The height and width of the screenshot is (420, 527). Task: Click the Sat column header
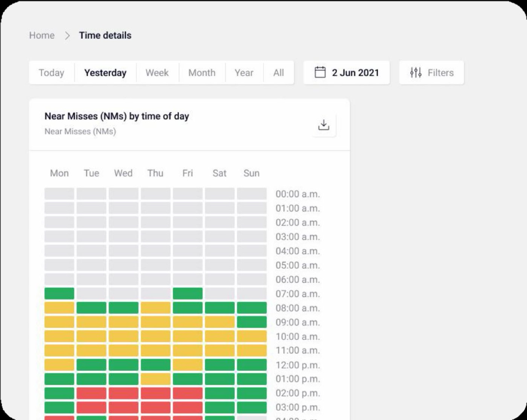[219, 173]
